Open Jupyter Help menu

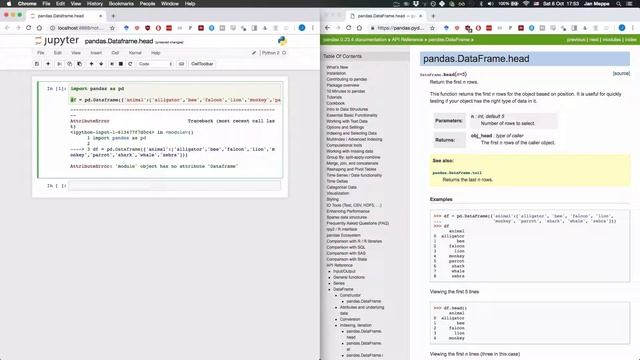[156, 53]
